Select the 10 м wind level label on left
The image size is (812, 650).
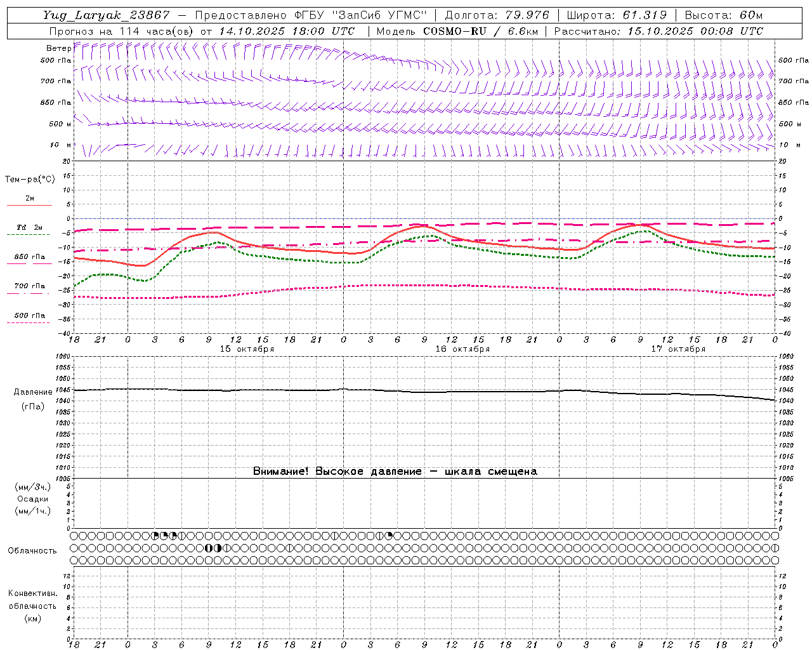pos(60,145)
